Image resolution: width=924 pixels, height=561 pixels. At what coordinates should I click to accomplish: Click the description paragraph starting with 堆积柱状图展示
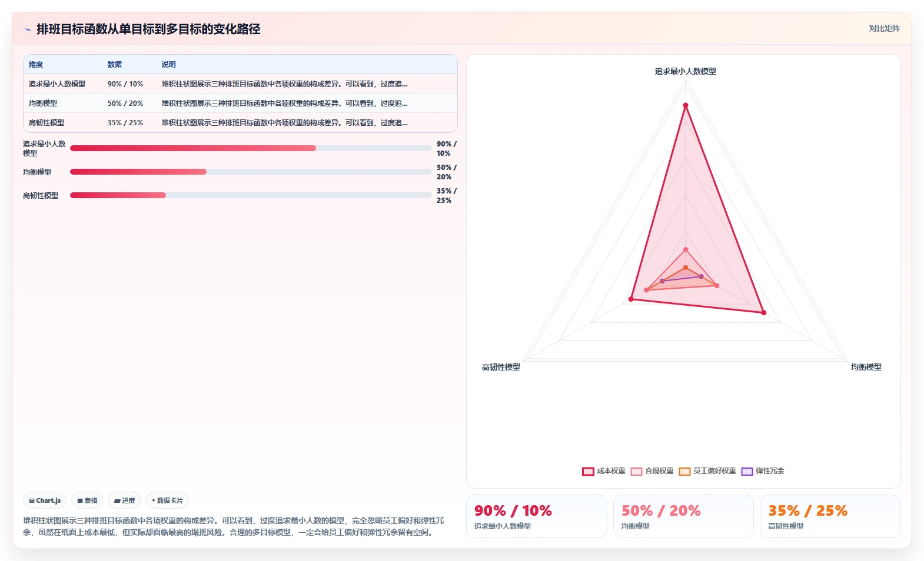click(x=234, y=526)
